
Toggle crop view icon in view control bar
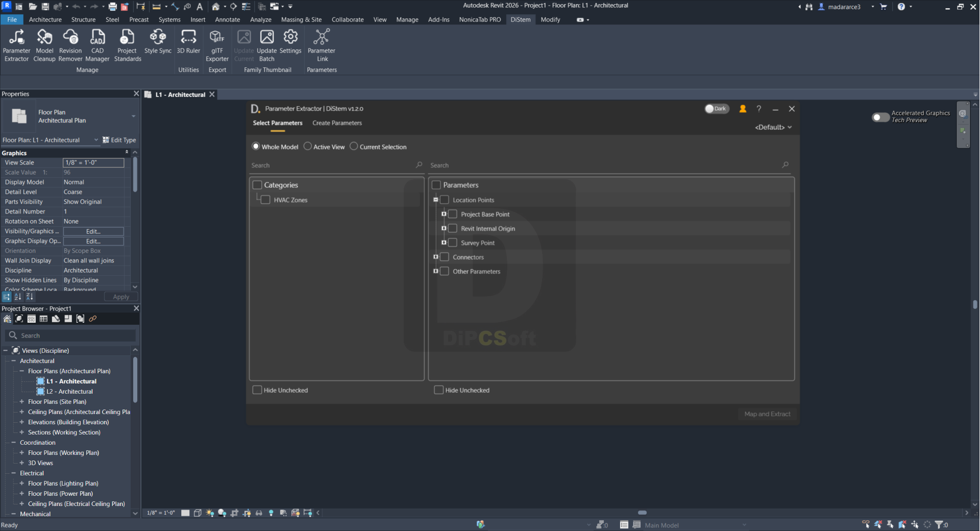(234, 513)
